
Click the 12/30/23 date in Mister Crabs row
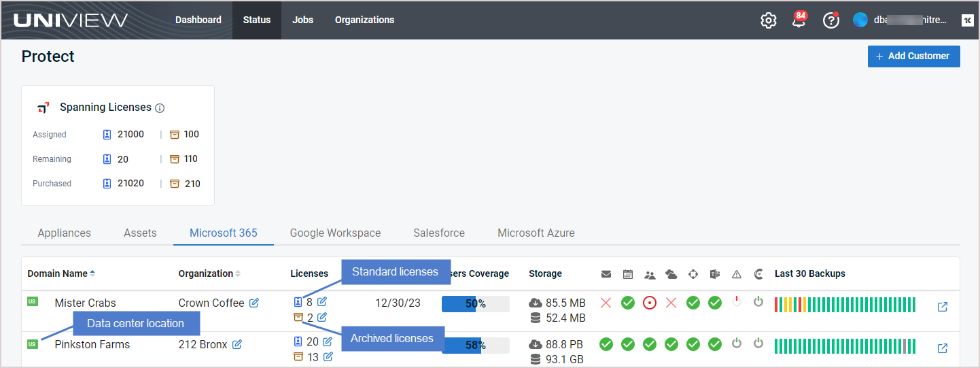click(x=398, y=303)
